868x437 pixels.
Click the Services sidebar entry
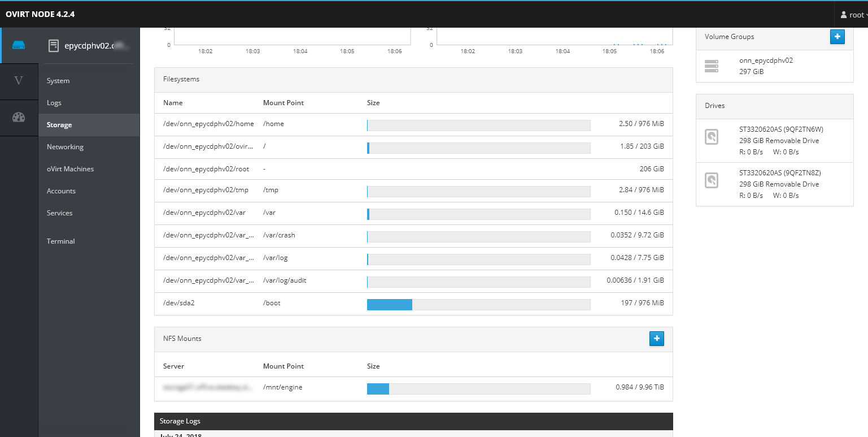pos(60,213)
